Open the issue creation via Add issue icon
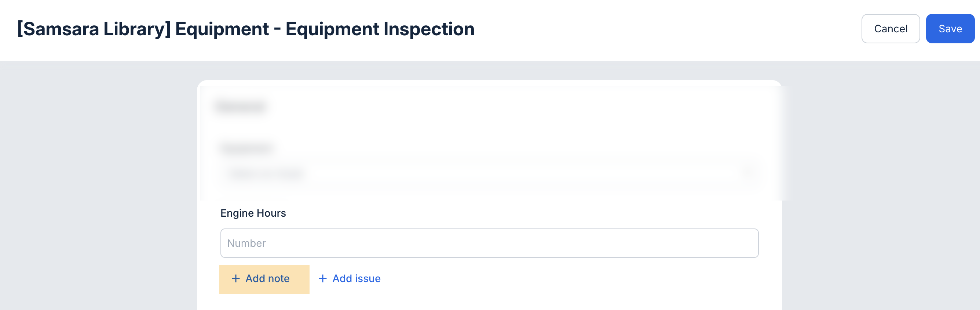The width and height of the screenshot is (980, 310). point(323,278)
